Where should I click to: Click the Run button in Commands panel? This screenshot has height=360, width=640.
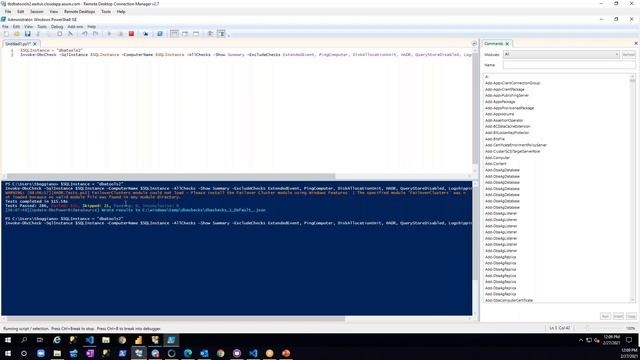605,316
